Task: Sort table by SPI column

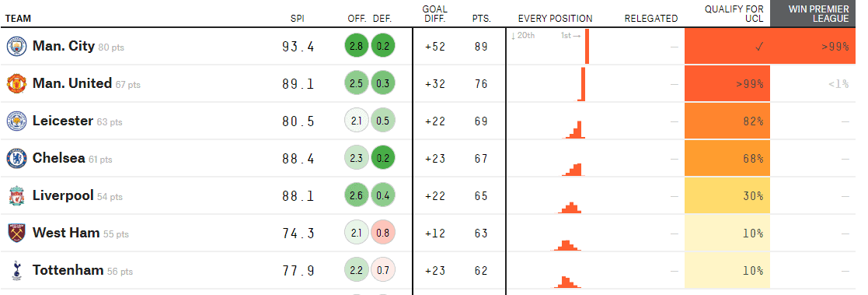Action: (298, 19)
